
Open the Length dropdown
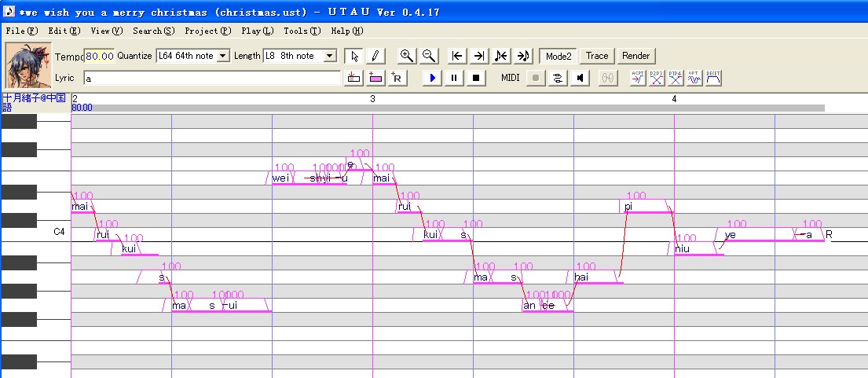click(330, 56)
